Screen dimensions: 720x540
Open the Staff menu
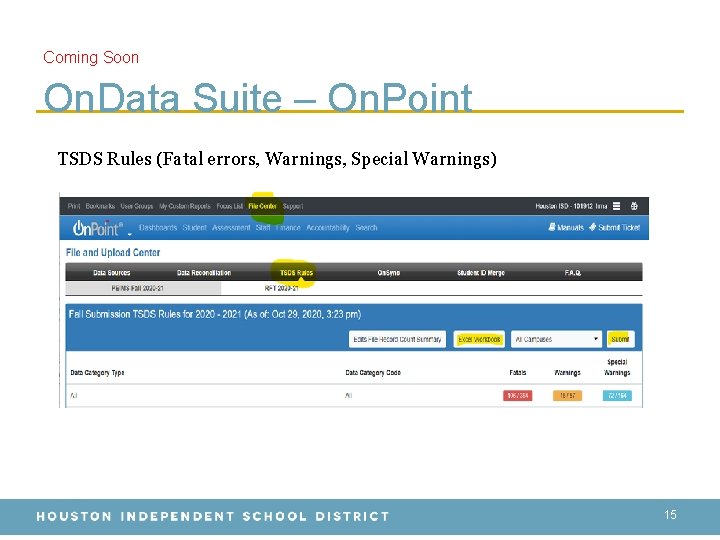pyautogui.click(x=263, y=228)
